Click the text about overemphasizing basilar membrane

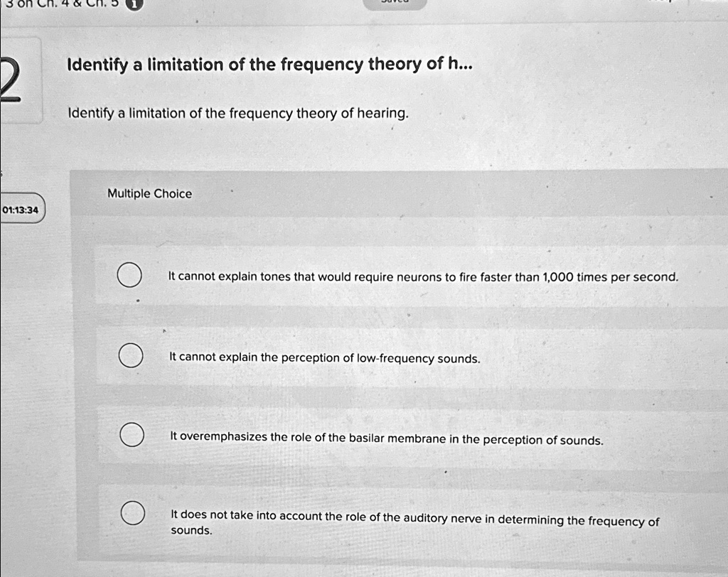(x=387, y=438)
